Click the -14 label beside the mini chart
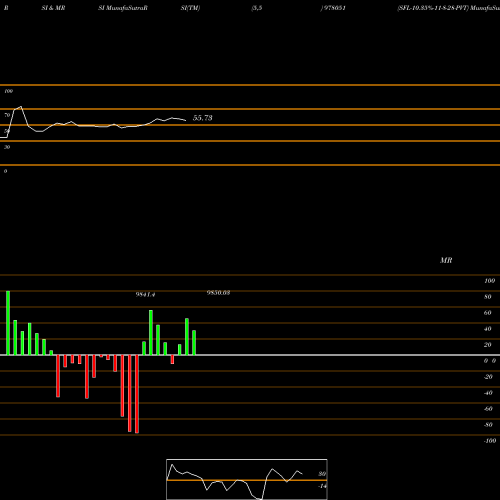This screenshot has width=500, height=500. coord(322,486)
